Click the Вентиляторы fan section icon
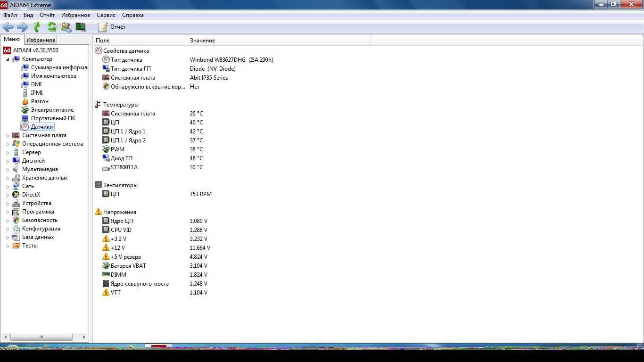This screenshot has width=644, height=362. click(x=99, y=185)
